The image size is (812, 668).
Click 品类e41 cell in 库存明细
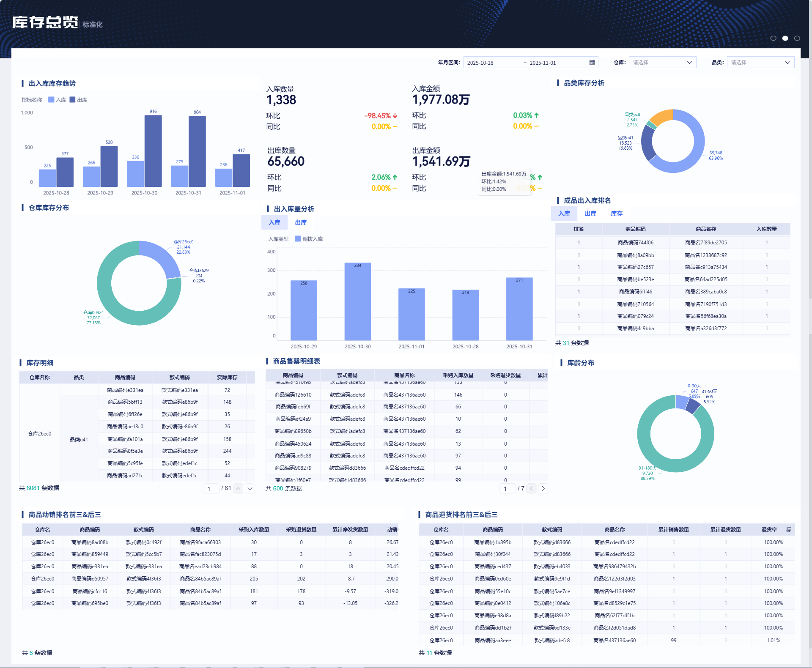click(79, 440)
